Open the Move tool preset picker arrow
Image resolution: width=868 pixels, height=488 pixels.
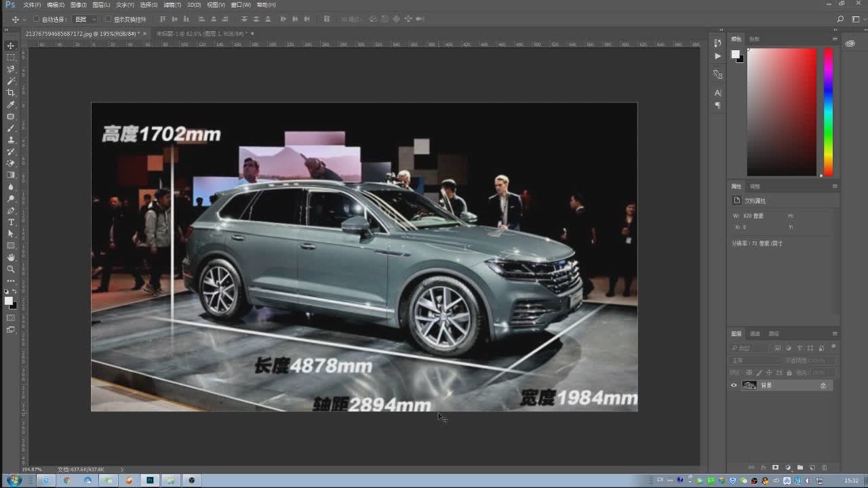(x=25, y=19)
